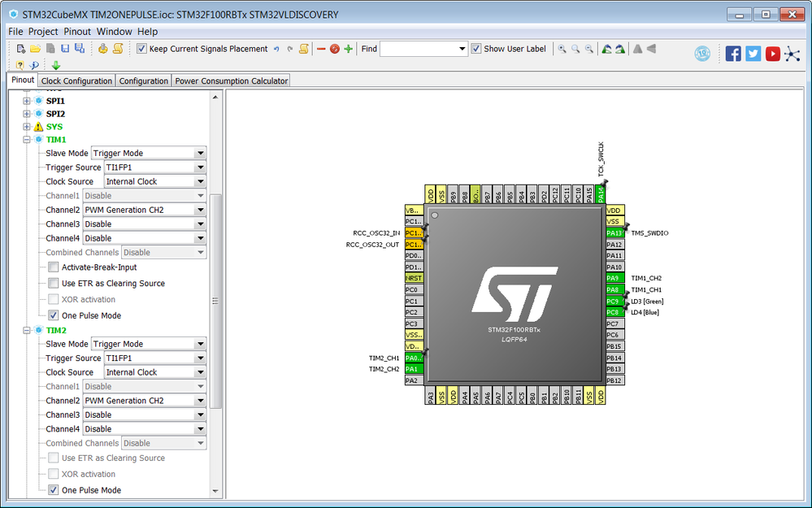Open TIM1 Channel3 dropdown
Screen dimensions: 812x508
[x=145, y=224]
